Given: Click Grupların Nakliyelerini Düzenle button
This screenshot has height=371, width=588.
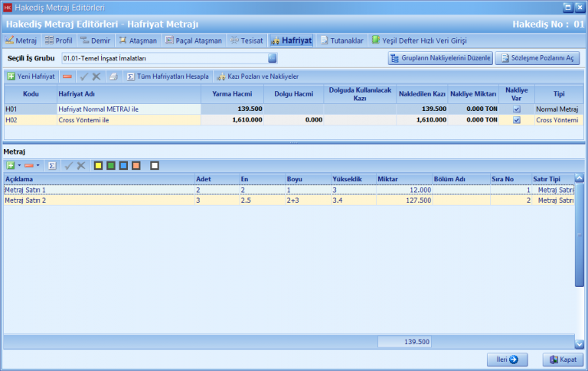Looking at the screenshot, I should pyautogui.click(x=440, y=58).
